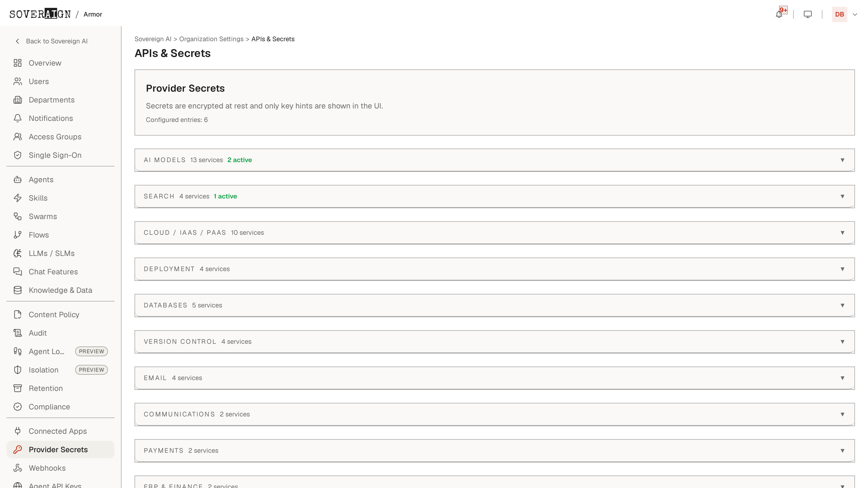Select Knowledge & Data menu item

[x=60, y=290]
